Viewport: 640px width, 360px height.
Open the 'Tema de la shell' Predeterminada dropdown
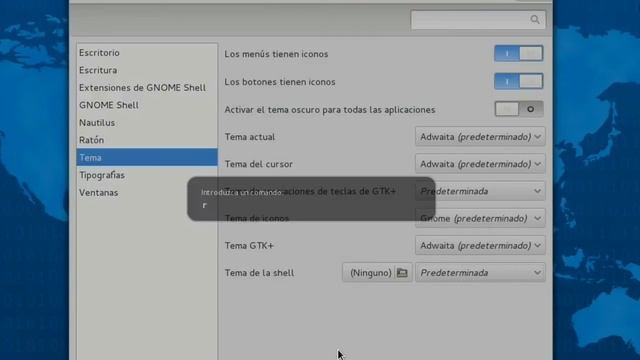(x=480, y=273)
